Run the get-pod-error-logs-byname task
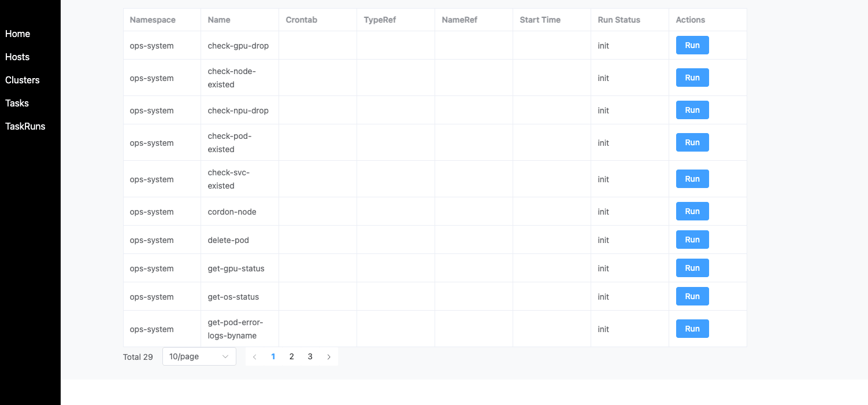 point(692,329)
